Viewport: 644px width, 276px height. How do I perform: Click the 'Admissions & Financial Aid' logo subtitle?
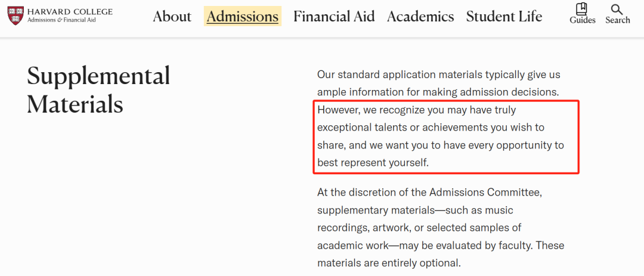[x=61, y=20]
